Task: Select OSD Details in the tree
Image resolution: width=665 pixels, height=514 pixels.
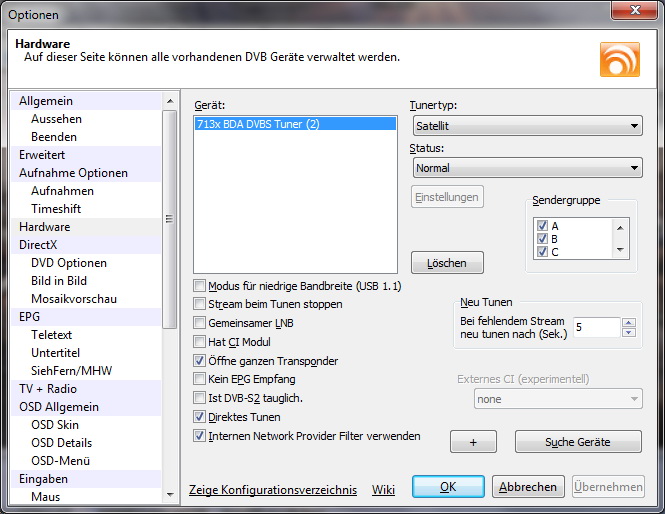Action: click(x=86, y=443)
